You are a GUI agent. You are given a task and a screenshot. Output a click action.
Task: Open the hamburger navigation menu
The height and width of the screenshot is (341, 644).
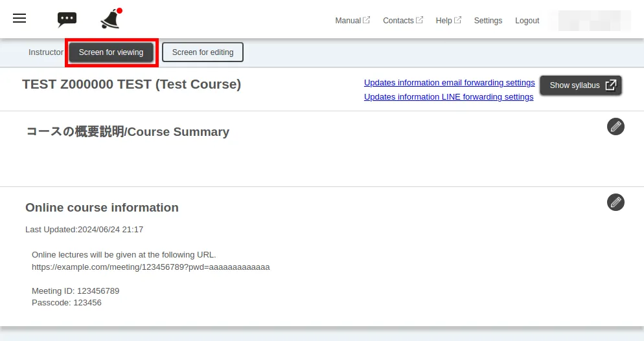(x=19, y=19)
